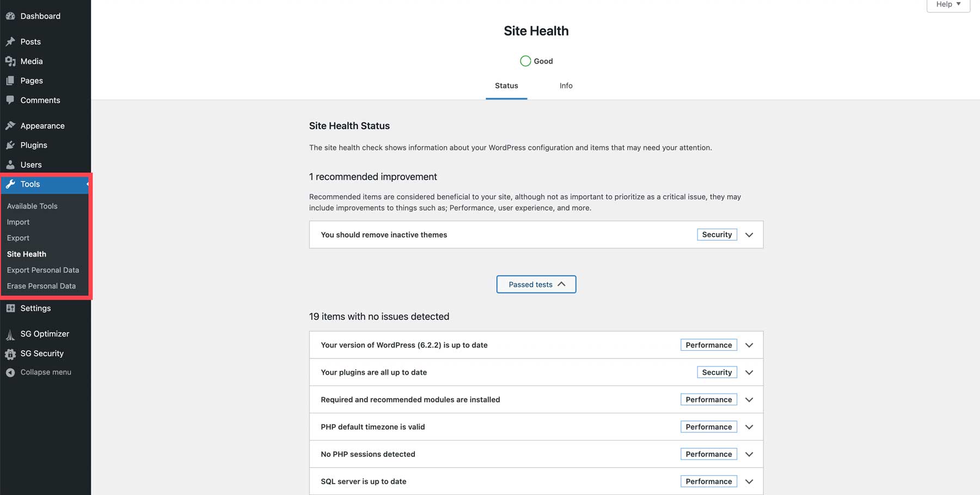The width and height of the screenshot is (980, 495).
Task: Click the SG Optimizer icon
Action: (10, 334)
